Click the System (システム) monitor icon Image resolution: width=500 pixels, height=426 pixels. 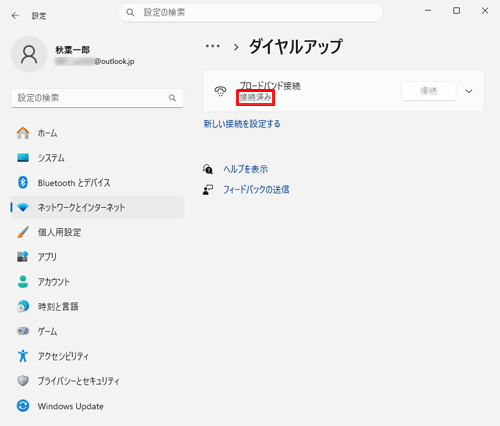(x=23, y=158)
